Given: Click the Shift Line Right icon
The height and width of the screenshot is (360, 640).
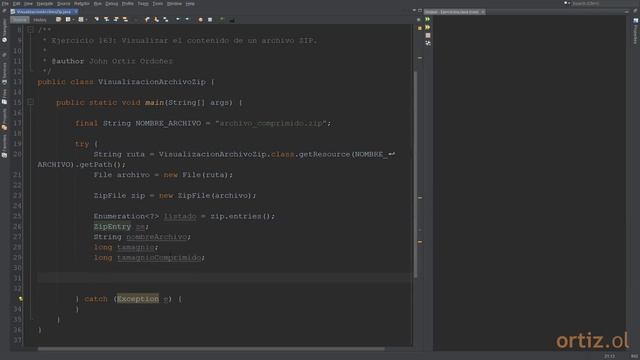Looking at the screenshot, I should 187,20.
